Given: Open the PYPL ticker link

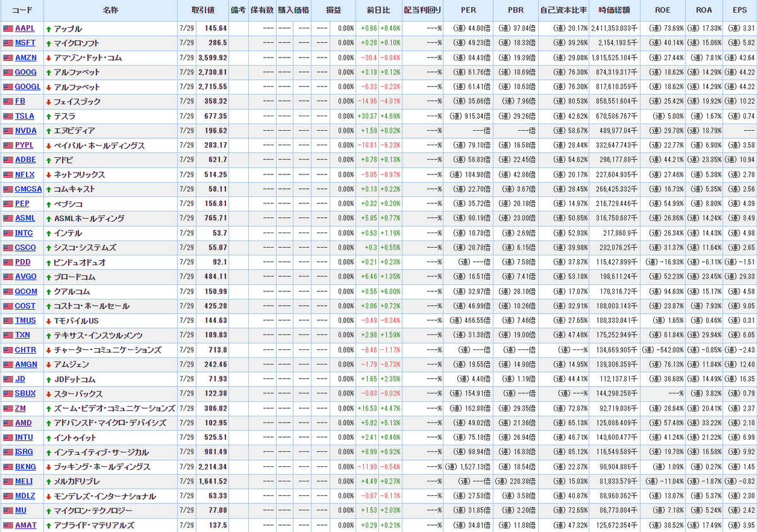Looking at the screenshot, I should (25, 145).
